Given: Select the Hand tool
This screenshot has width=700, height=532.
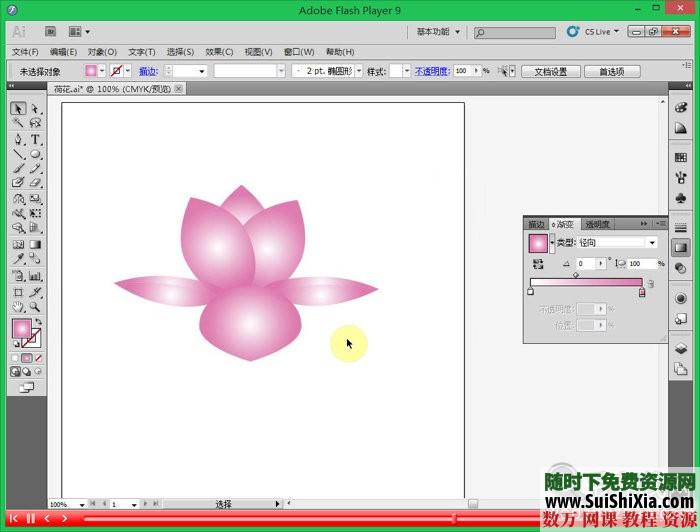Looking at the screenshot, I should [x=18, y=307].
